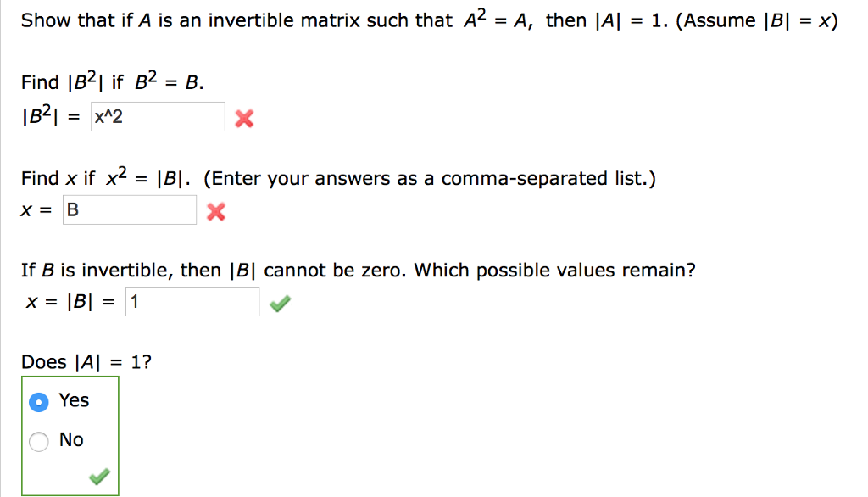This screenshot has width=868, height=497.
Task: Click the incorrect-answer X icon in the second question
Action: pyautogui.click(x=215, y=212)
